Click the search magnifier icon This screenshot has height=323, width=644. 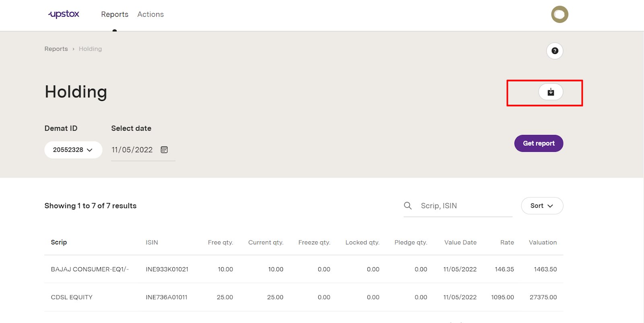pyautogui.click(x=408, y=206)
